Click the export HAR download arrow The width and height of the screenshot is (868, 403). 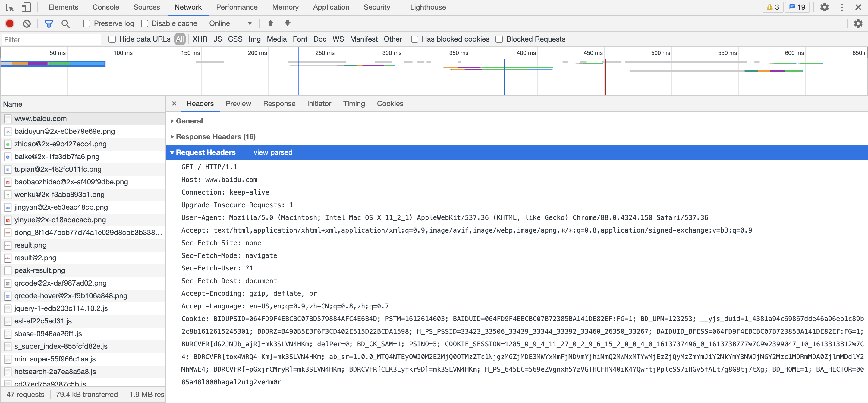[287, 23]
